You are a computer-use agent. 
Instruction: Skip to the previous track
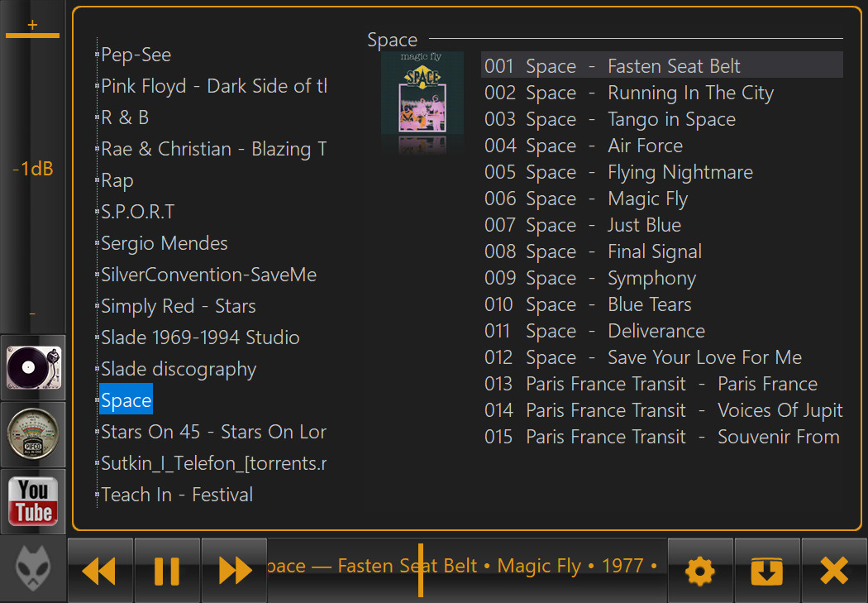[x=100, y=571]
